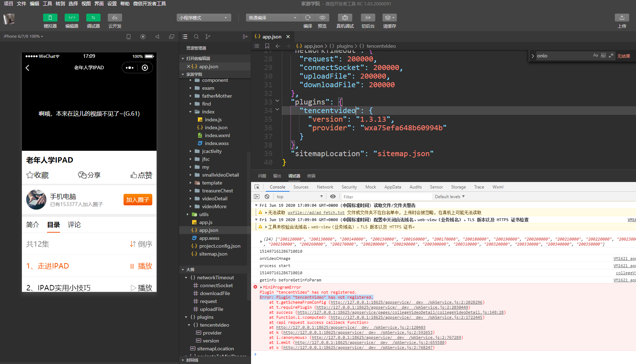Open the clear cache (清缓存) dropdown
The image size is (636, 364).
tap(390, 18)
